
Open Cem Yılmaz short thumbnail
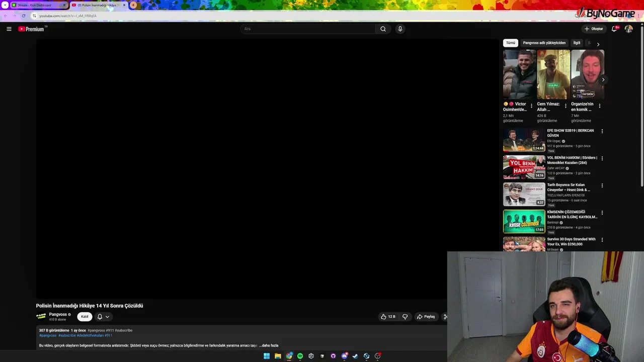pyautogui.click(x=553, y=74)
